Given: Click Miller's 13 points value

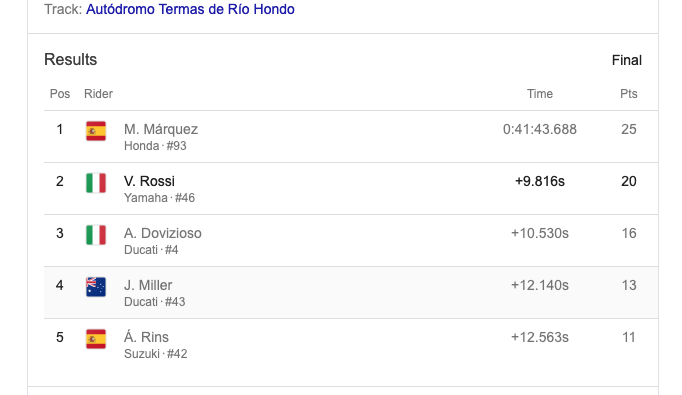Looking at the screenshot, I should click(x=629, y=285).
